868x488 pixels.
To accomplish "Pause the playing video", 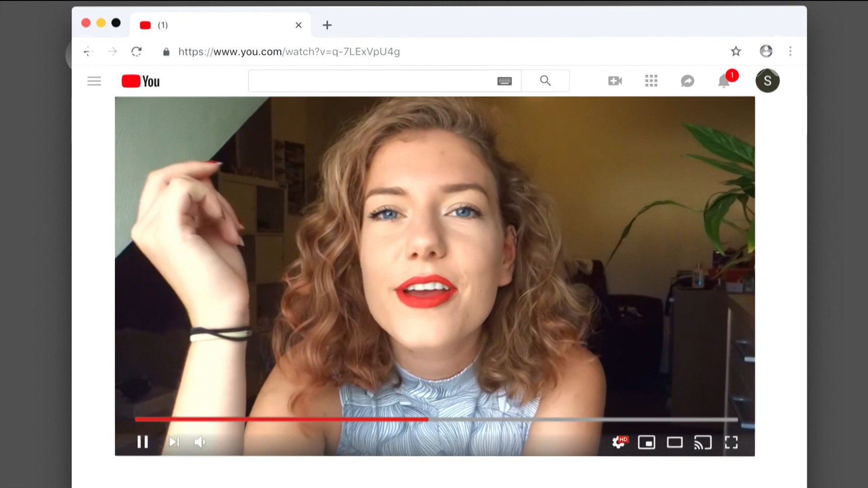I will point(142,442).
